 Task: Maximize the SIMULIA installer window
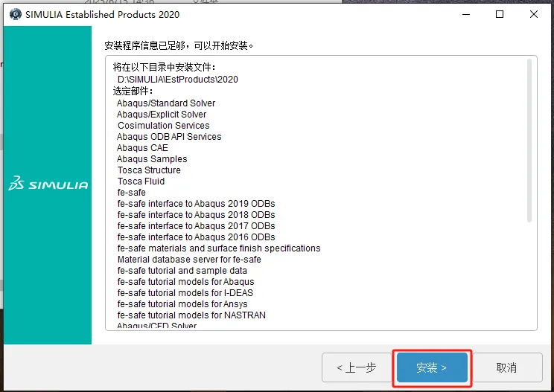point(500,14)
